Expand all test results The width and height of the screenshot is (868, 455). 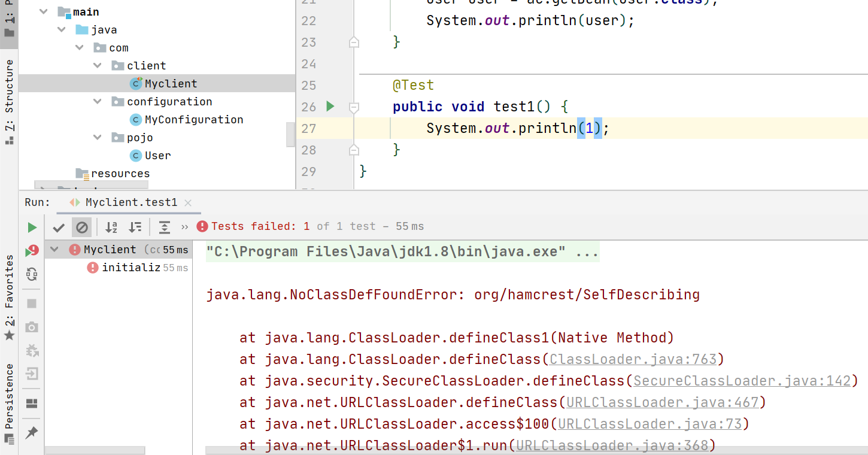(x=164, y=227)
